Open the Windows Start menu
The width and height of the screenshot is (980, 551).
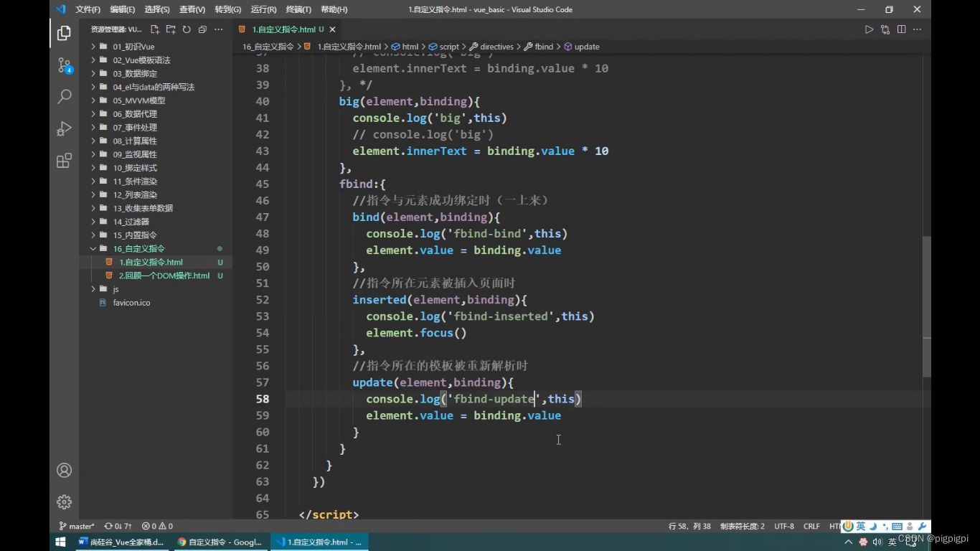pos(60,542)
